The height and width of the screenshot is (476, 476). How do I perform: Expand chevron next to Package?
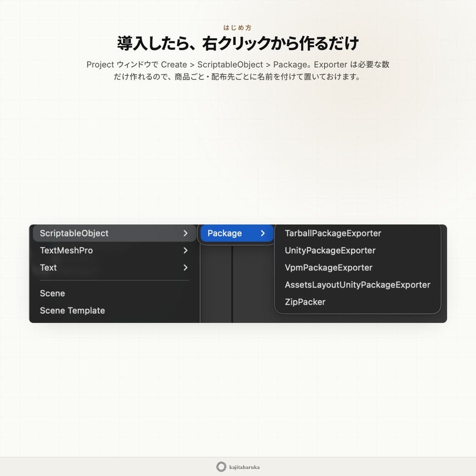tap(263, 233)
